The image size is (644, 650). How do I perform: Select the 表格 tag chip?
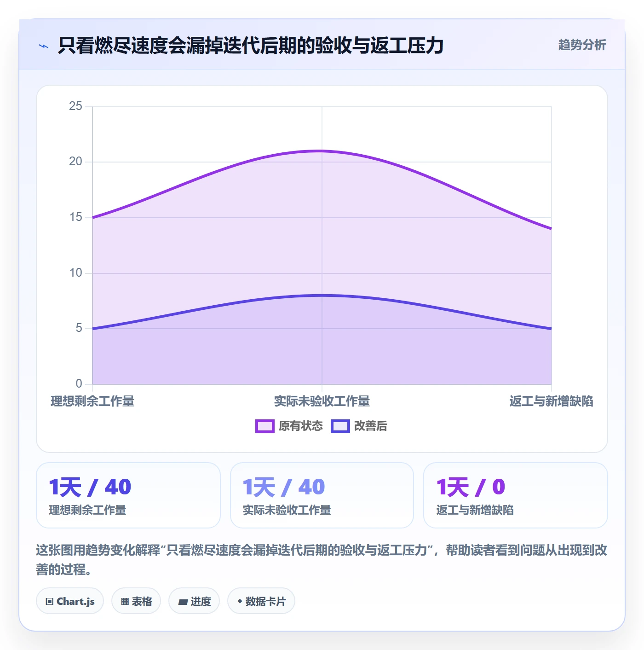click(x=136, y=601)
